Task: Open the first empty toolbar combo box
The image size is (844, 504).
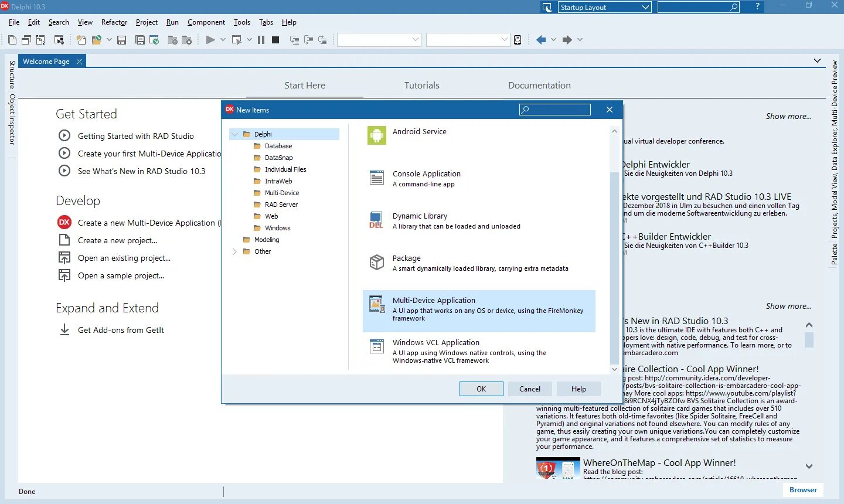Action: point(379,40)
